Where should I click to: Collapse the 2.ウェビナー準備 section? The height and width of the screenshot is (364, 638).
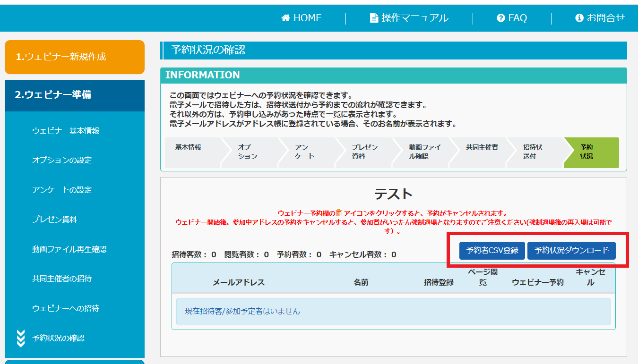point(75,95)
